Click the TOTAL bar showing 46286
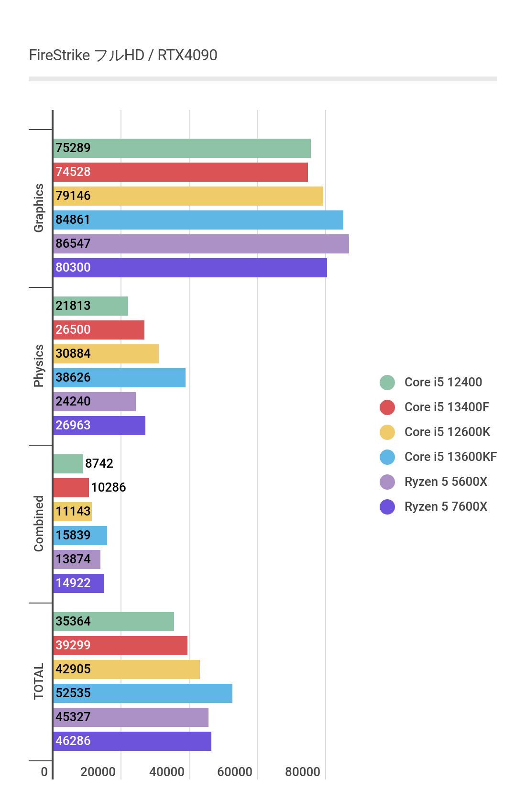The width and height of the screenshot is (526, 812). 132,741
